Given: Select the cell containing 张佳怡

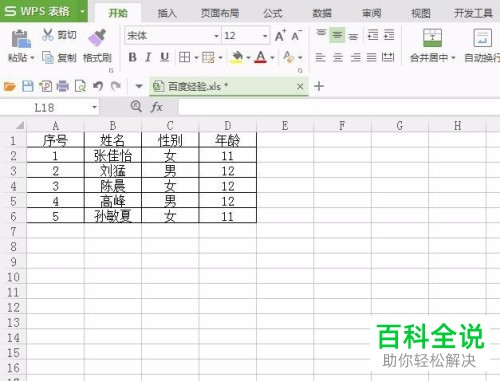Looking at the screenshot, I should [x=113, y=156].
